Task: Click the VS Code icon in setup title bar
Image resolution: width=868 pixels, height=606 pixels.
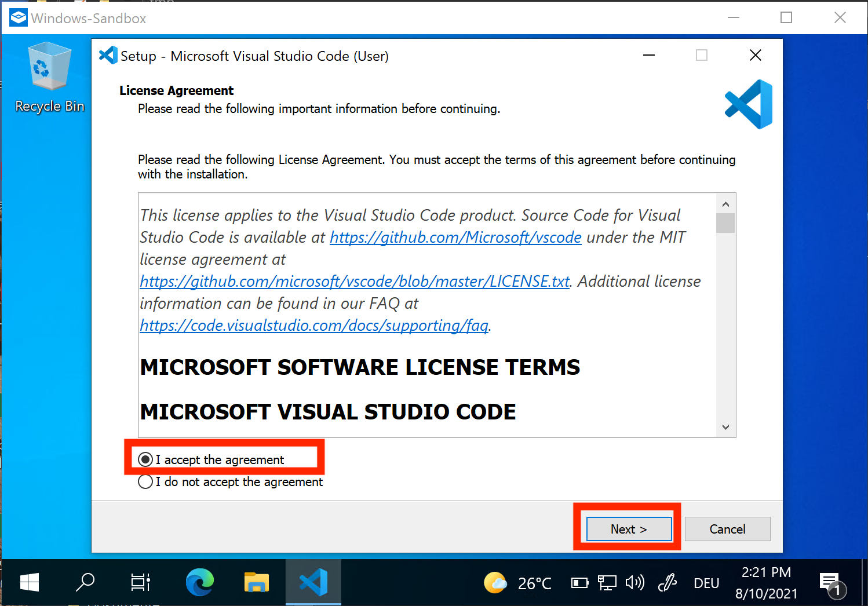Action: 108,55
